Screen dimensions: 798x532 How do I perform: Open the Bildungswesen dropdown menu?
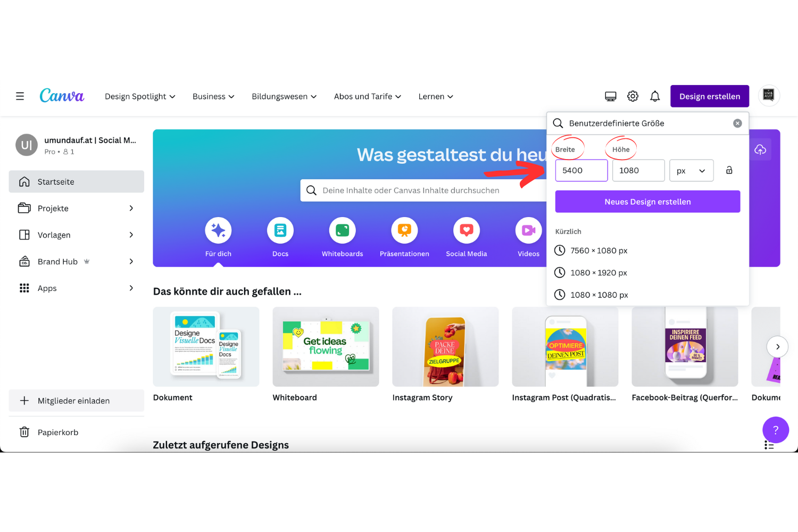tap(284, 96)
